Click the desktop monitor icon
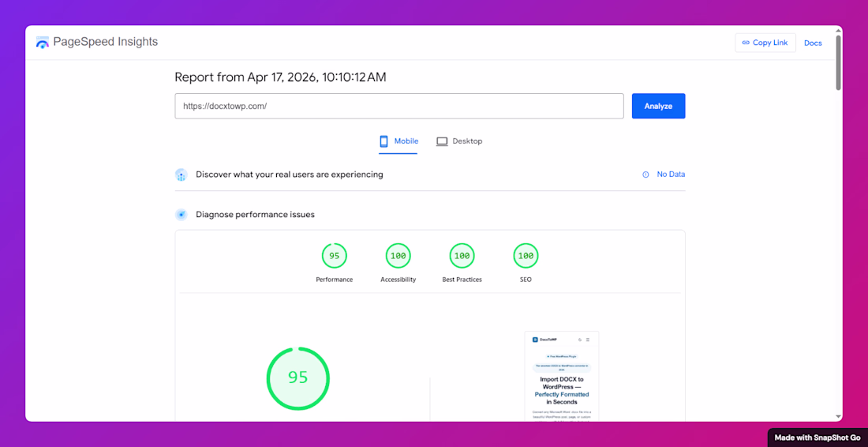The image size is (868, 447). 442,141
